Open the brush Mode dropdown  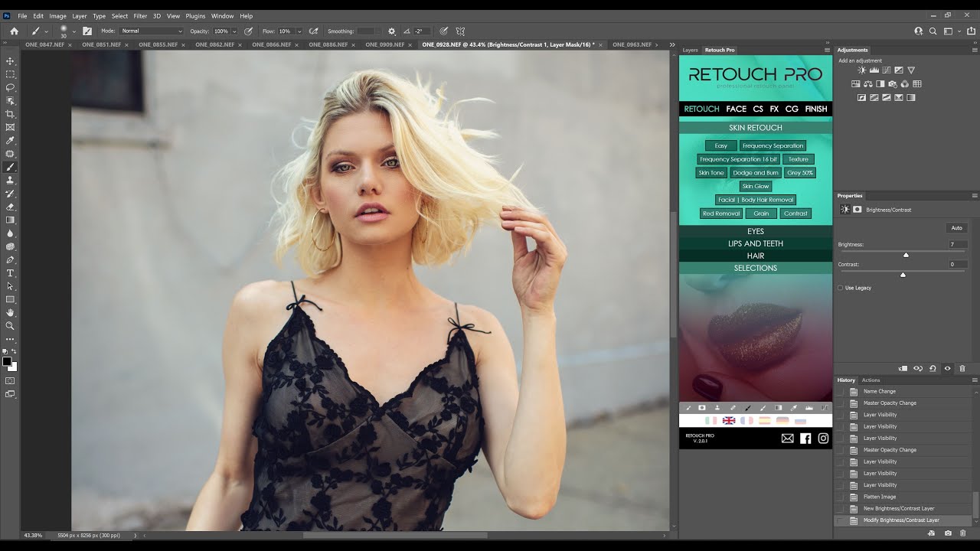[152, 31]
